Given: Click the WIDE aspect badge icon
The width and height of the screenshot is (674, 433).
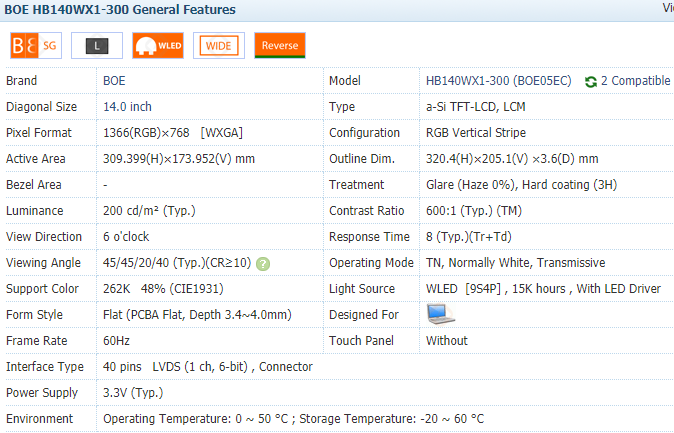Looking at the screenshot, I should click(x=219, y=45).
